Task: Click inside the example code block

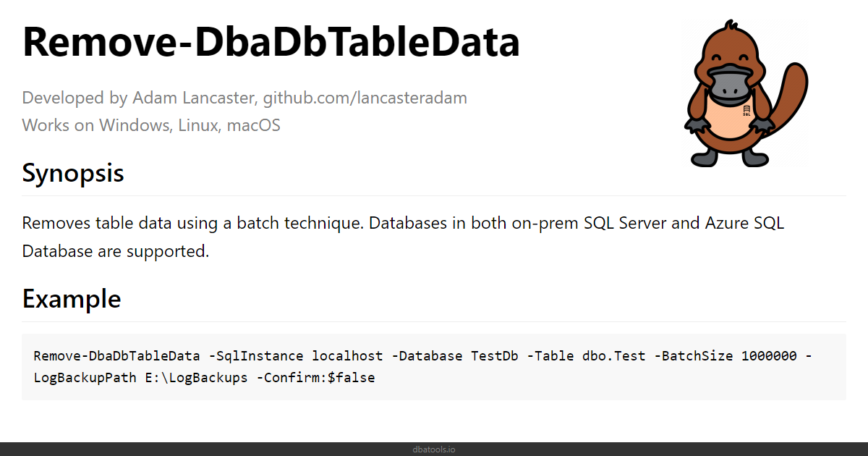Action: pos(434,366)
